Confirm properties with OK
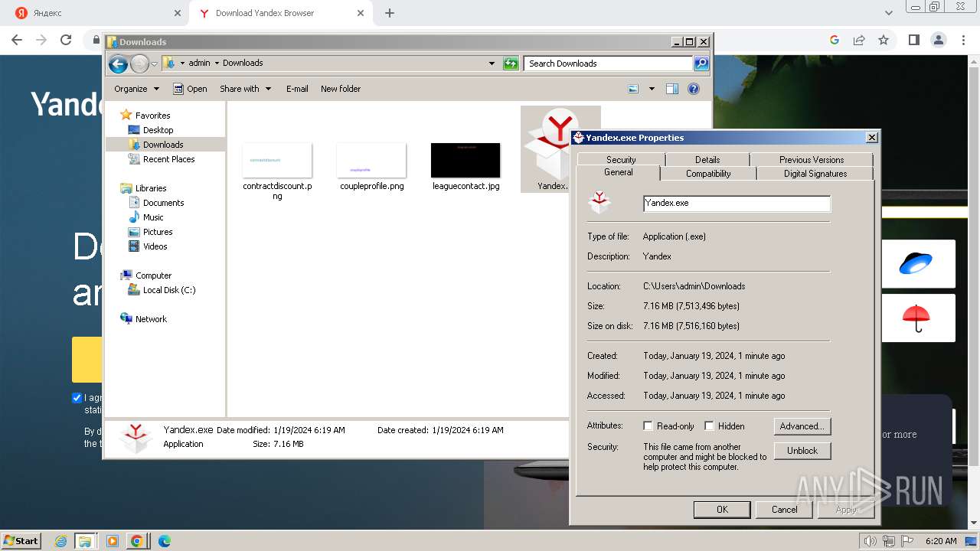The width and height of the screenshot is (980, 551). (x=722, y=510)
